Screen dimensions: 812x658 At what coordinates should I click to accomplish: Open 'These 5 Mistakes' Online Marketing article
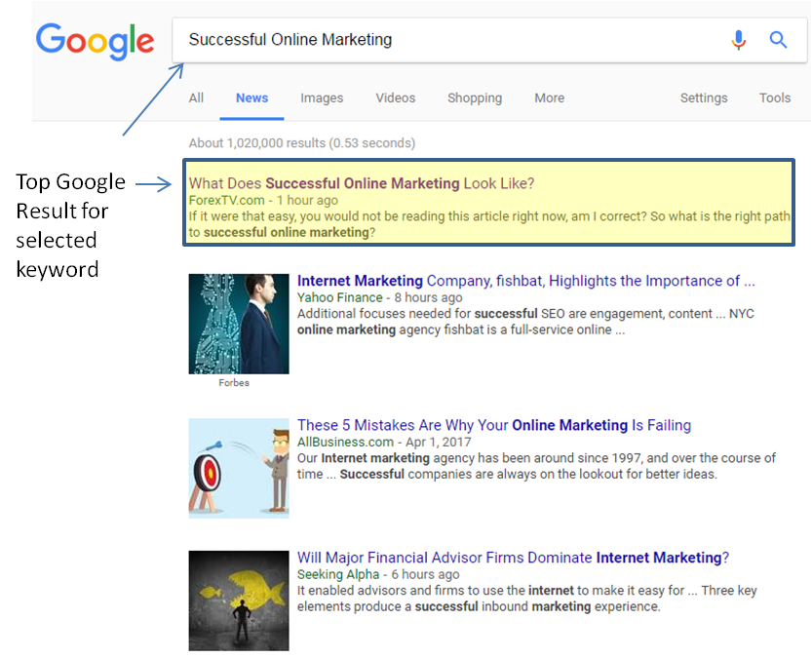(494, 425)
